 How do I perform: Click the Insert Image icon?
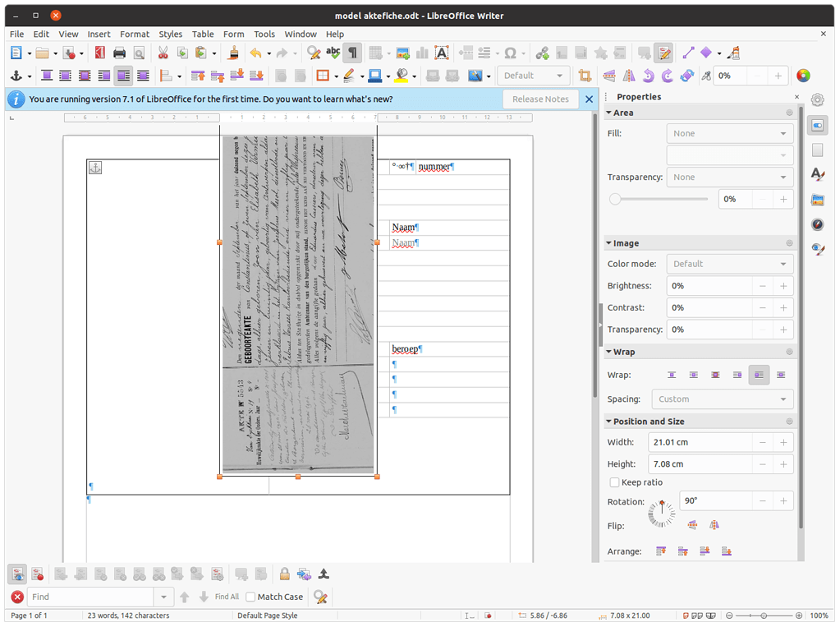(402, 53)
